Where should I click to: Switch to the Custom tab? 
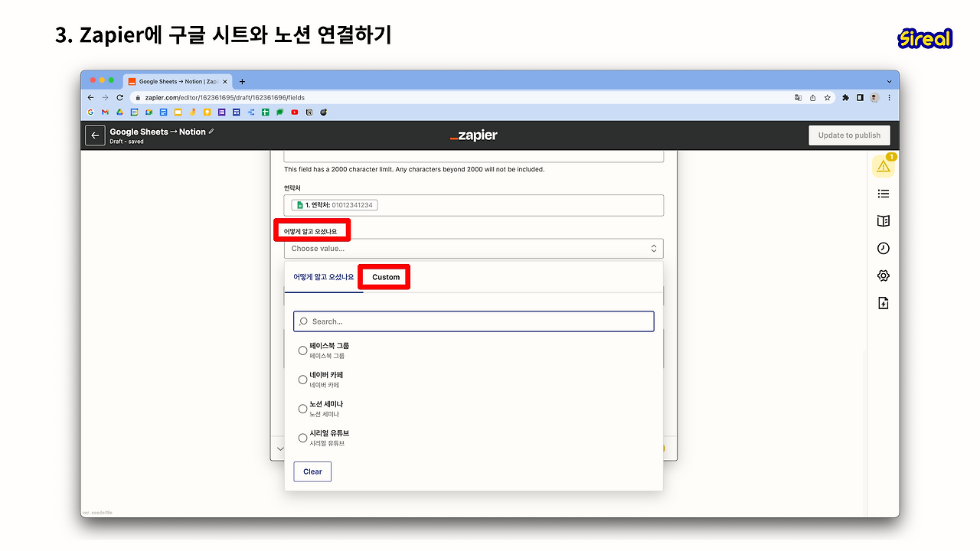(x=386, y=277)
